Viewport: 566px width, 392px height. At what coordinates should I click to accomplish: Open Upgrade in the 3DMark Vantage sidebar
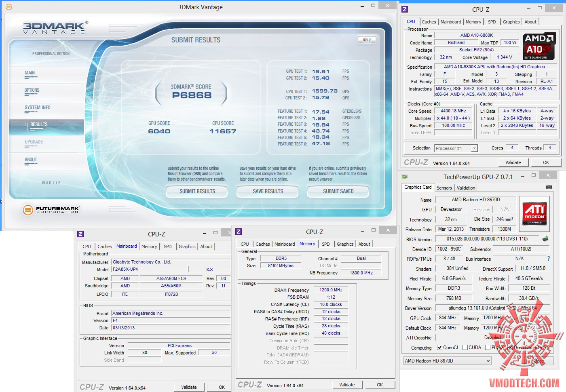34,142
